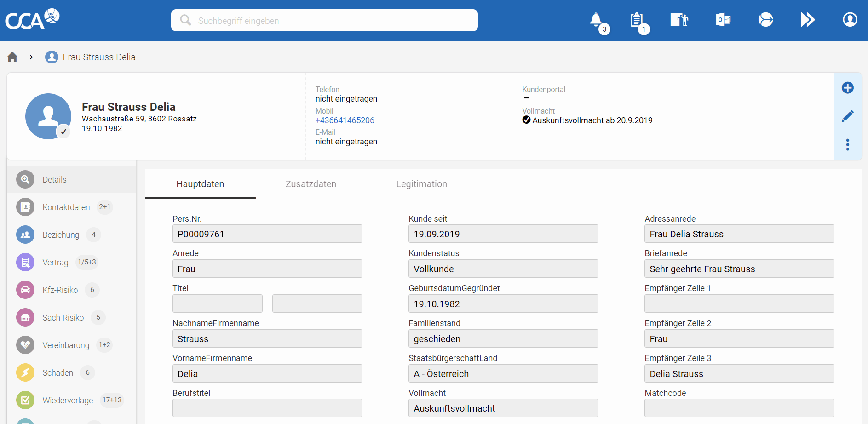Click the customer avatar verification check badge
Viewport: 868px width, 424px height.
coord(63,132)
